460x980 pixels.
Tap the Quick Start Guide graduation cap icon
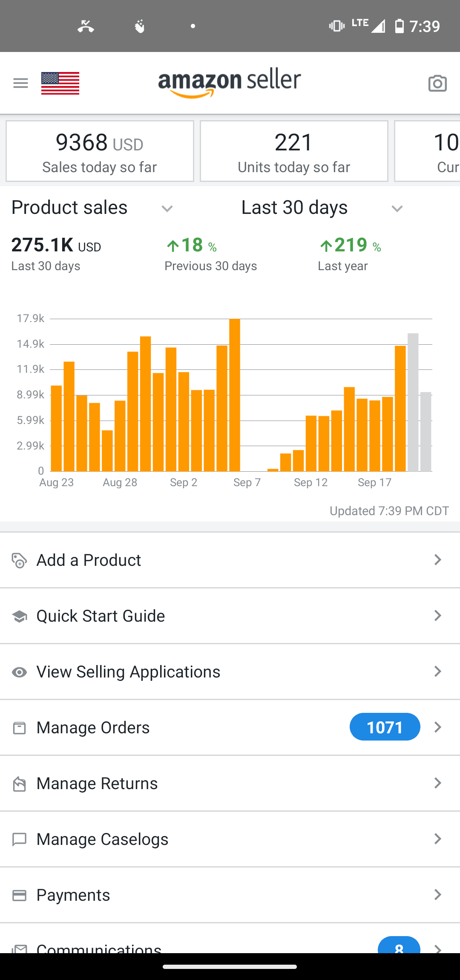(x=19, y=616)
